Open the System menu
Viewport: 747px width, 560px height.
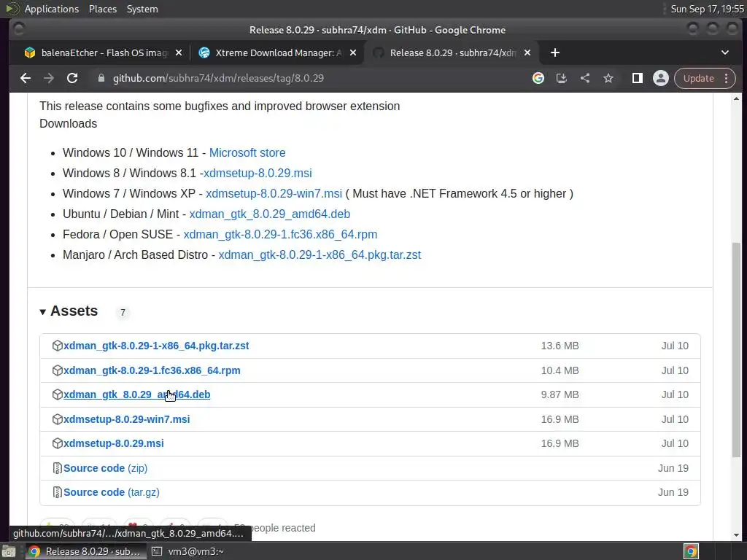[x=142, y=9]
